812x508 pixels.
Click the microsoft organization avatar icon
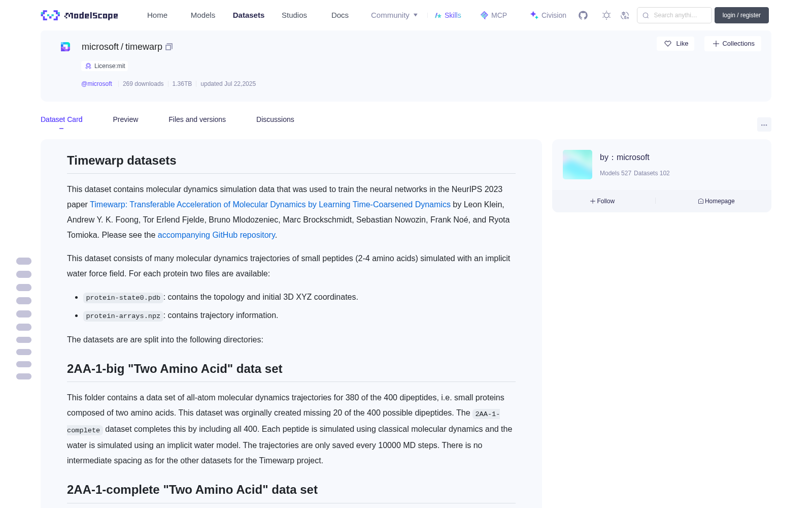(x=65, y=47)
